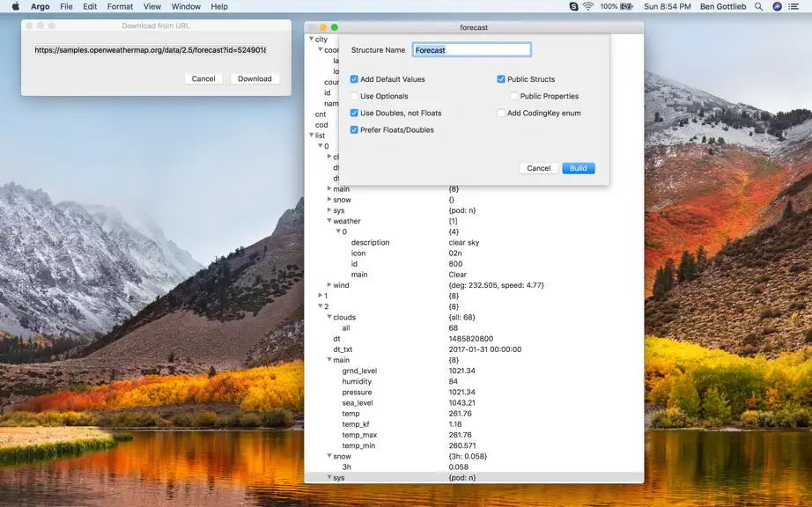Open the Wi-Fi status menu
Image resolution: width=812 pixels, height=507 pixels.
pos(587,6)
